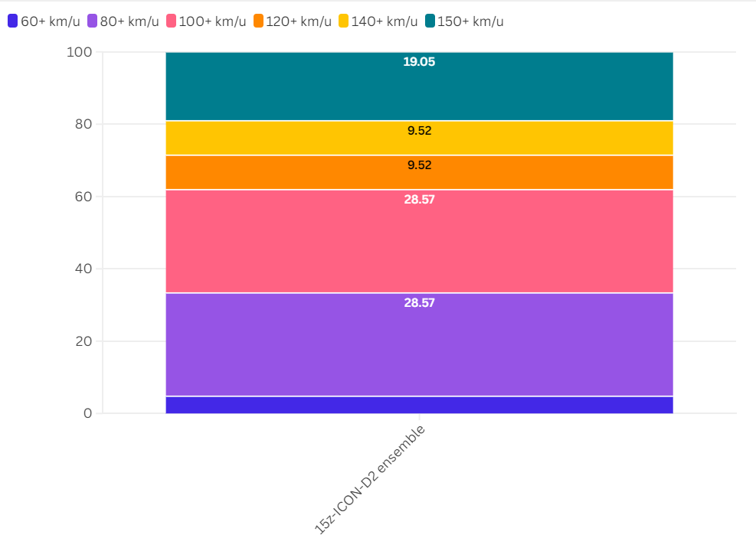Click the 140+ km/u yellow legend swatch
This screenshot has height=551, width=756.
(x=343, y=21)
